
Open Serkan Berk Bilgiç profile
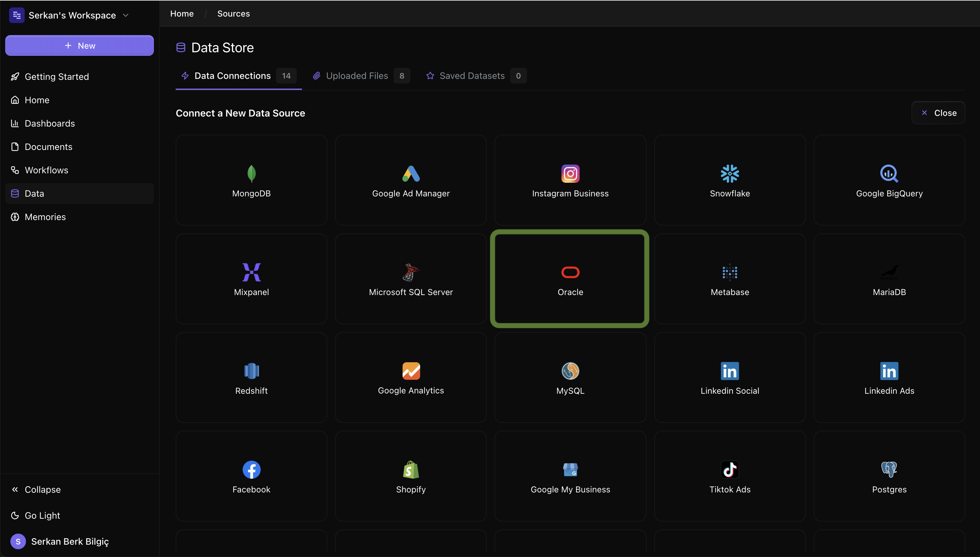pos(60,541)
